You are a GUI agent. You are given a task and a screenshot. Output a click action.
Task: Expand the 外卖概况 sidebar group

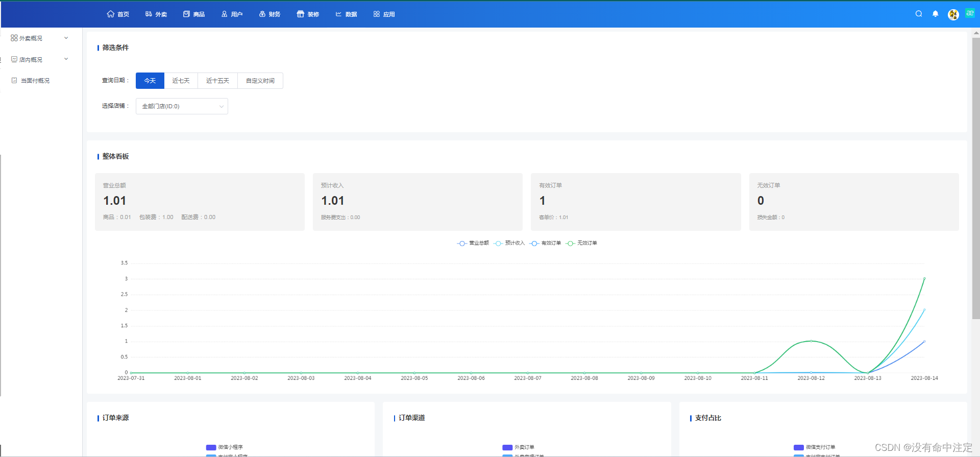coord(40,38)
